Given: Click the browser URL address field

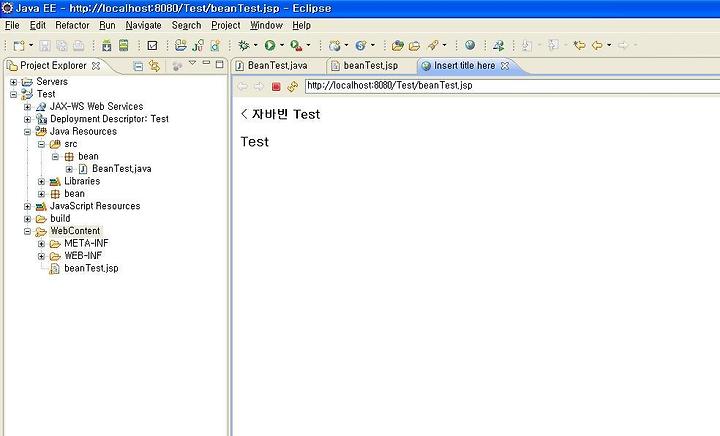Looking at the screenshot, I should coord(512,86).
